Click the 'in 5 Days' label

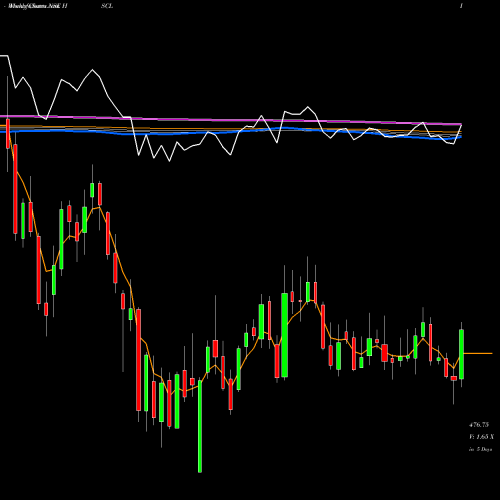point(481,449)
